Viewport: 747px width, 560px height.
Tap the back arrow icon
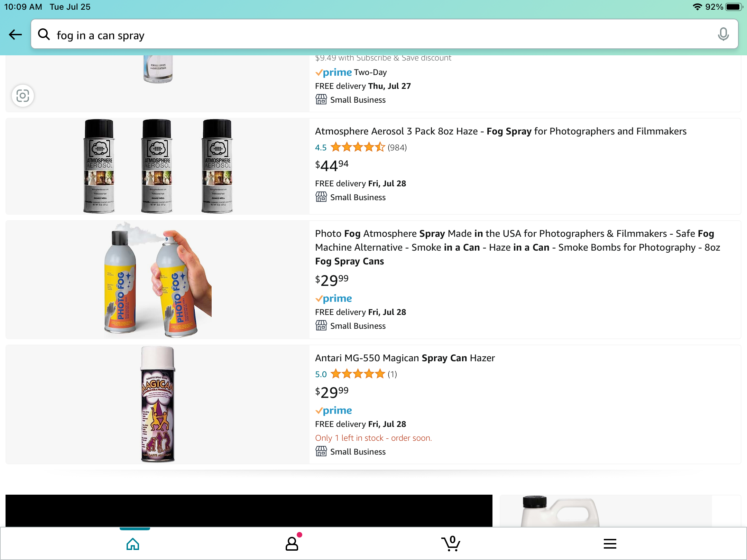16,35
